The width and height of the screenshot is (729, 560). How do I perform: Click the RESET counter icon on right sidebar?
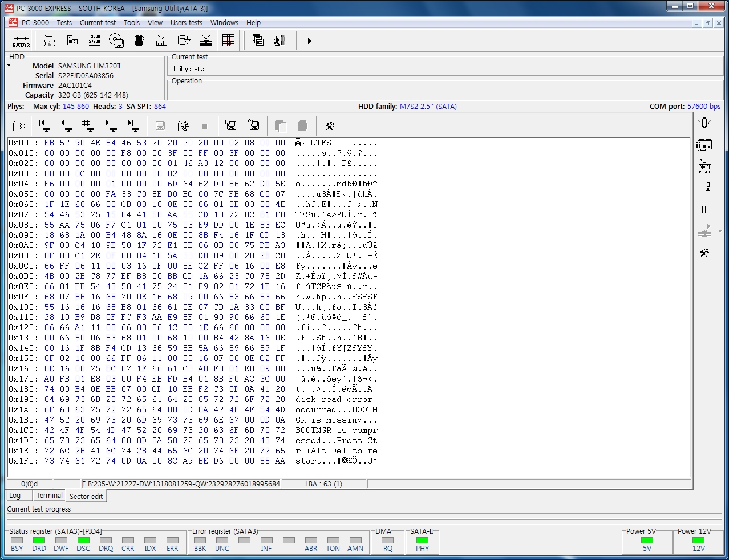point(704,167)
